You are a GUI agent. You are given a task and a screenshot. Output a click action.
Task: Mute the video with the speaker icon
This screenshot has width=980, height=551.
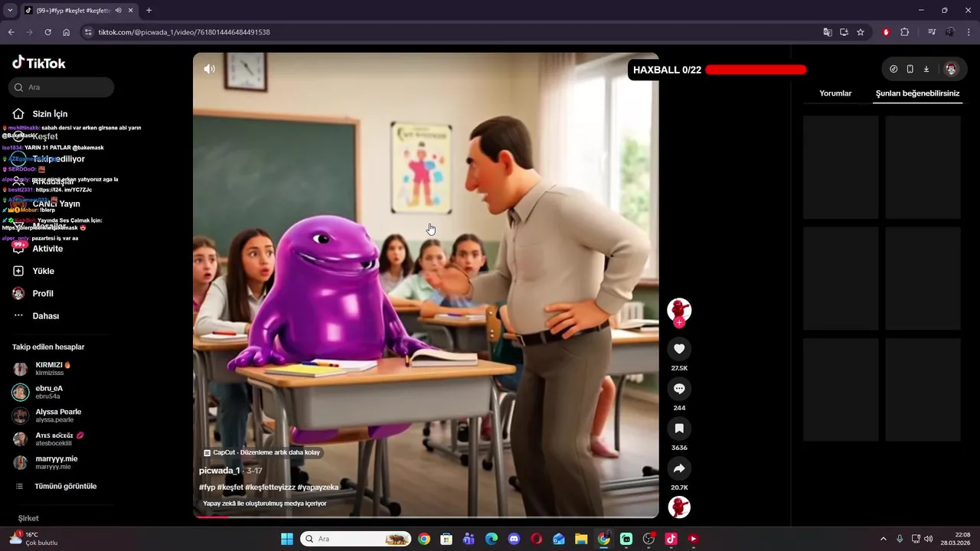[x=209, y=69]
